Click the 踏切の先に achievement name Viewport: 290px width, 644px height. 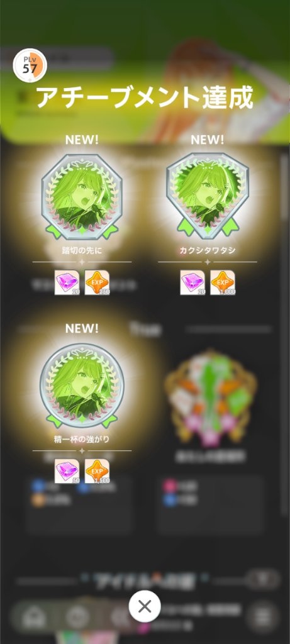coord(82,250)
